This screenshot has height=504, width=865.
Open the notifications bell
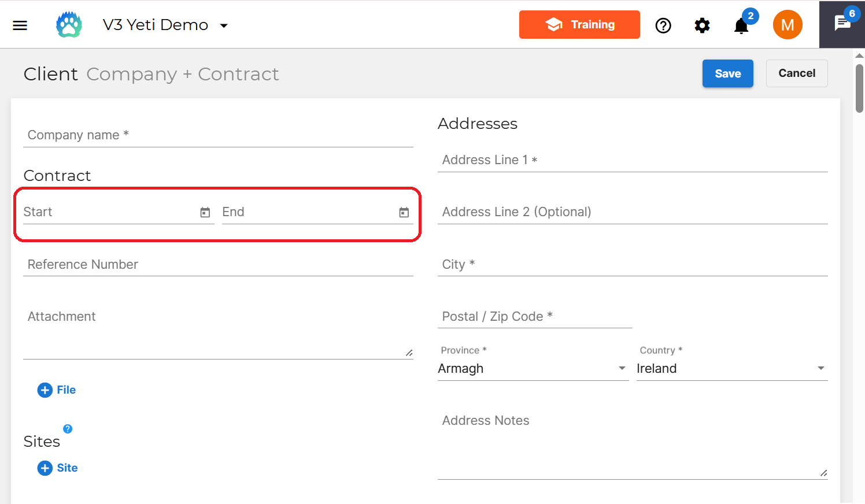point(741,25)
